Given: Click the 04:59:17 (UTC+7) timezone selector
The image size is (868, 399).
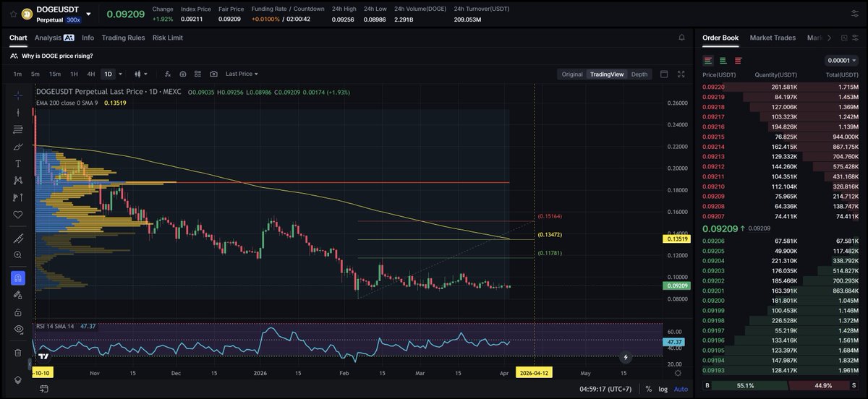Looking at the screenshot, I should pos(605,389).
